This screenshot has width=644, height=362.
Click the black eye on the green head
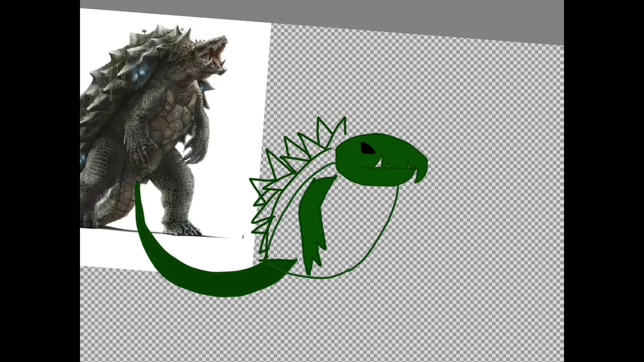[367, 148]
